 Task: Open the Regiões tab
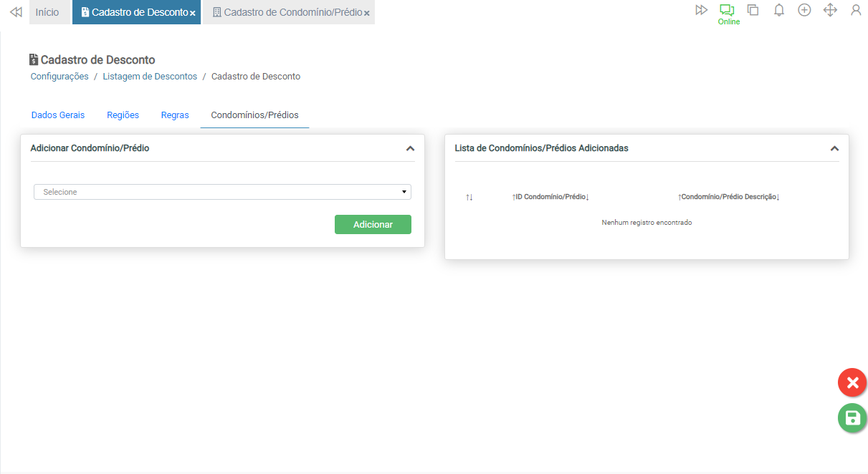pos(123,115)
